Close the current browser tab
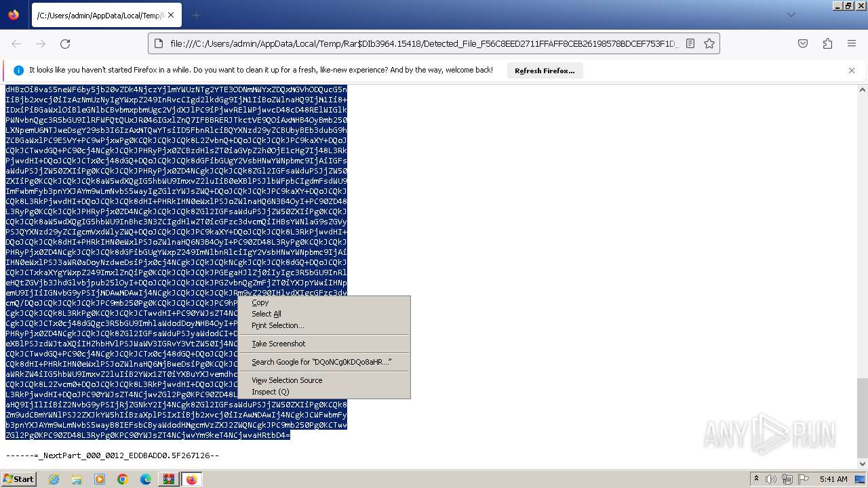 click(x=170, y=15)
